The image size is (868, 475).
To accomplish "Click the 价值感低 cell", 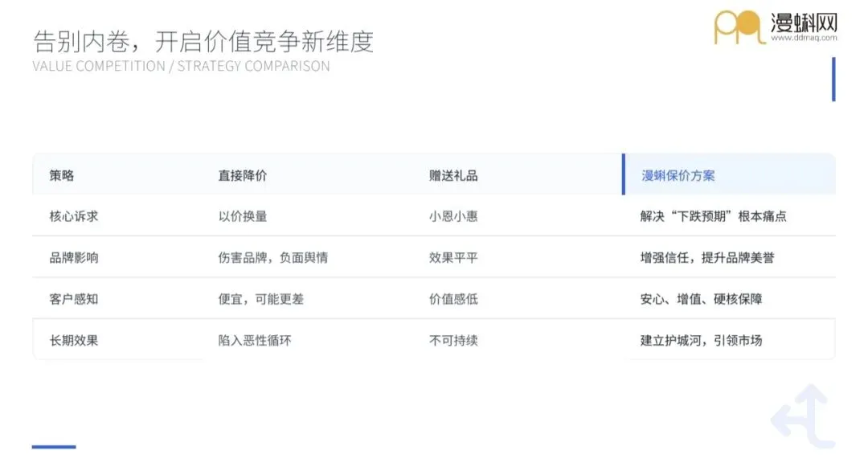I will point(453,300).
